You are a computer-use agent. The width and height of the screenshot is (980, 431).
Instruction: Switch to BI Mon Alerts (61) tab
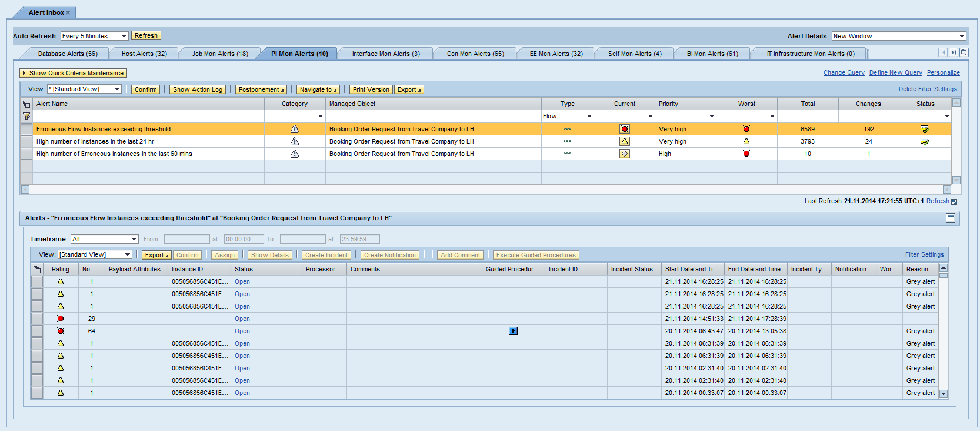point(712,54)
